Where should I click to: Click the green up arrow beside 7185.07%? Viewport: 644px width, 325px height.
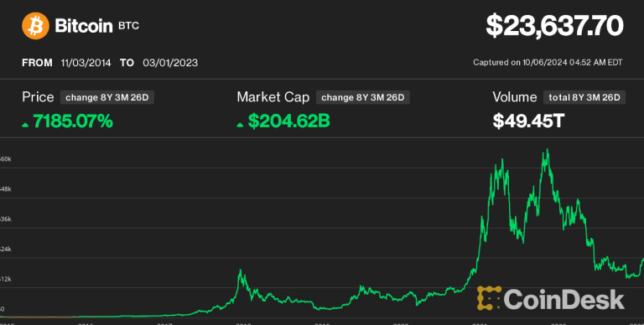coord(25,124)
